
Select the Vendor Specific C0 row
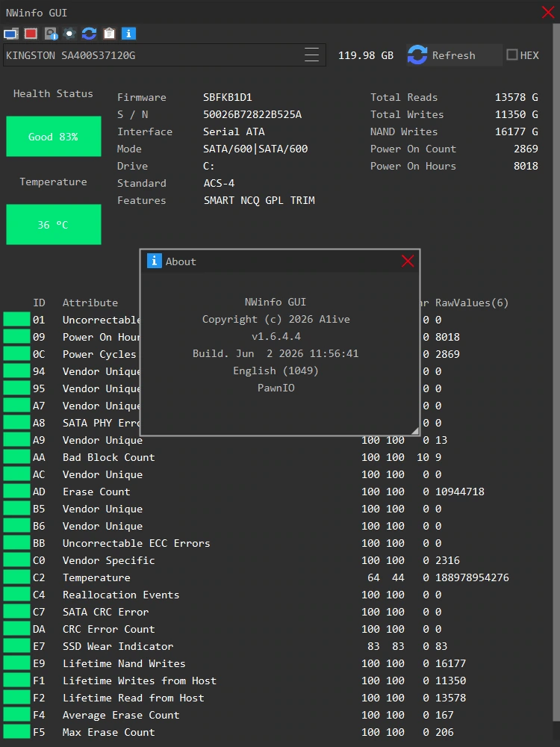click(x=276, y=560)
